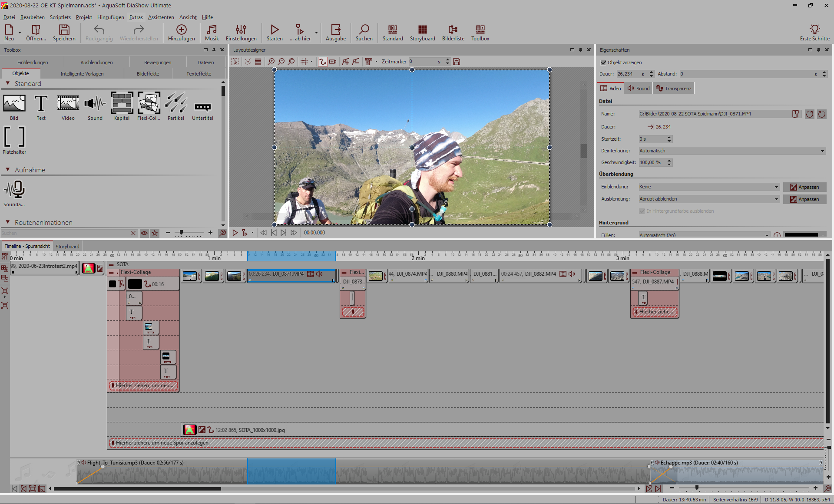Expand the Deinterlacing Automatisch dropdown
The image size is (834, 504).
pyautogui.click(x=732, y=151)
